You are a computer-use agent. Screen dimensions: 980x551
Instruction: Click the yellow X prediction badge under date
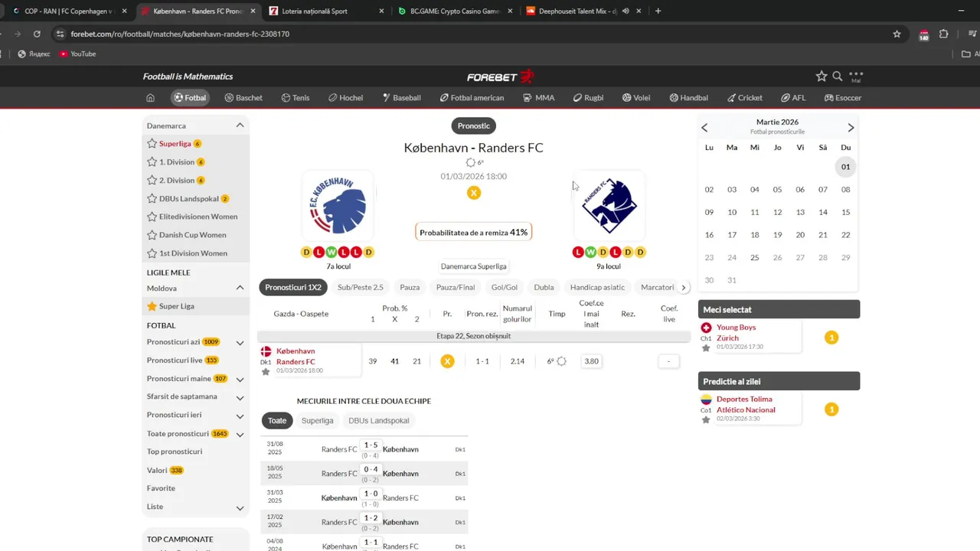tap(474, 193)
